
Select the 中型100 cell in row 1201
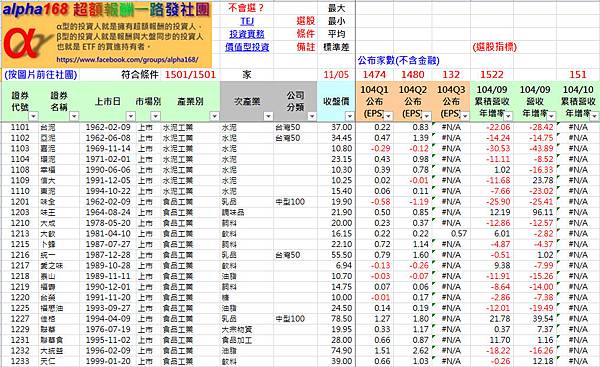click(x=290, y=202)
